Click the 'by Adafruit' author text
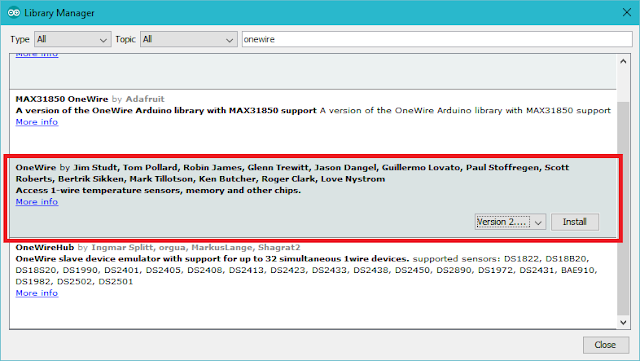 138,99
